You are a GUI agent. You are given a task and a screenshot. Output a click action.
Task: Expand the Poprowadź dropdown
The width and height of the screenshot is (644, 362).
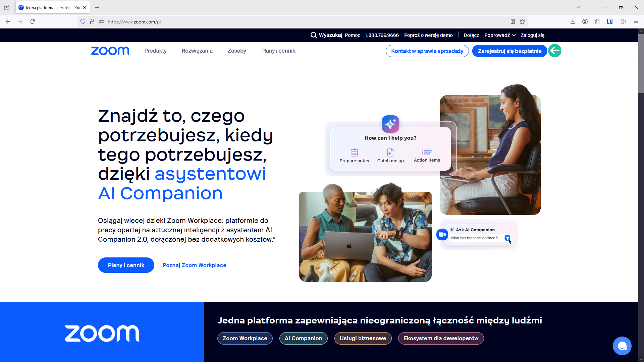coord(500,35)
